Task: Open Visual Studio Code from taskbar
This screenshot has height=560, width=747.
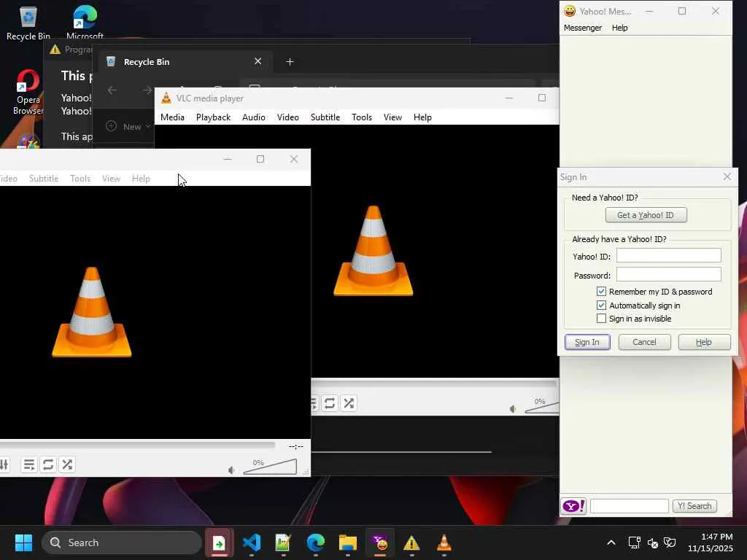Action: [x=252, y=542]
